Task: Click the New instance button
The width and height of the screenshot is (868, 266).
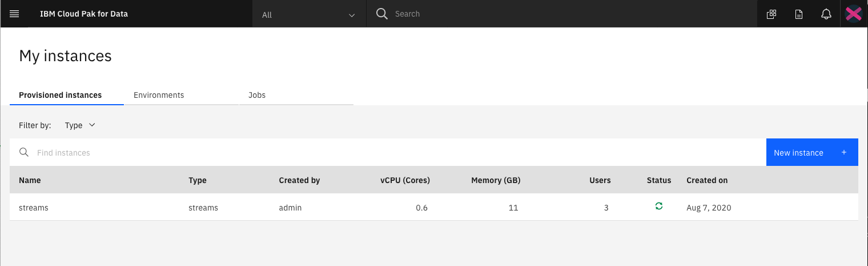Action: tap(812, 152)
